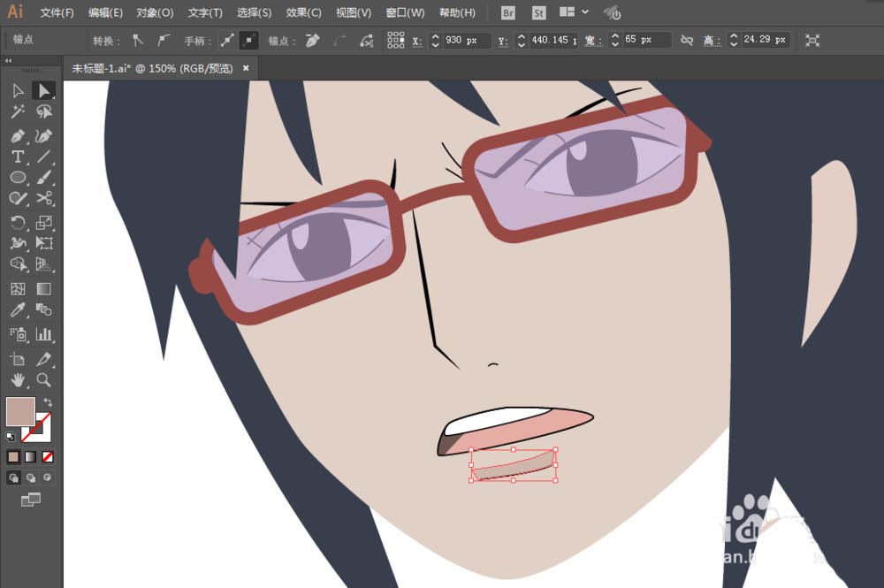Open the arrange documents dropdown
884x588 pixels.
point(574,11)
